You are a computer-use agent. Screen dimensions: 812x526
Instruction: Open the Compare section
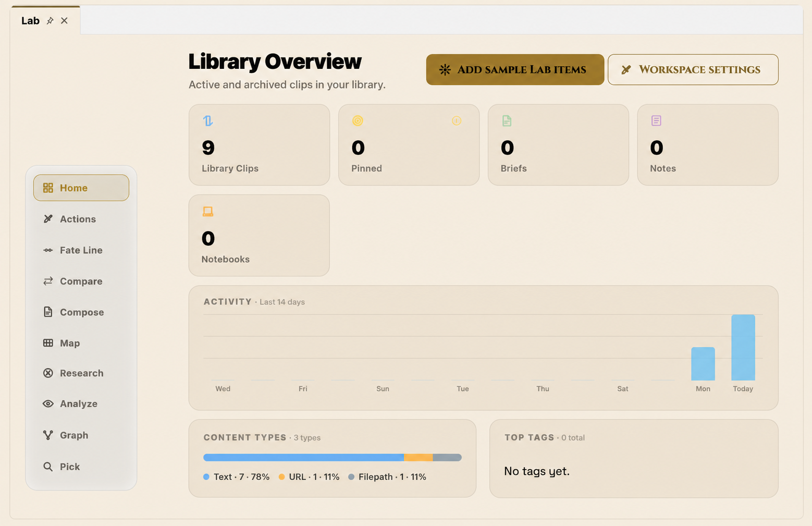[81, 281]
